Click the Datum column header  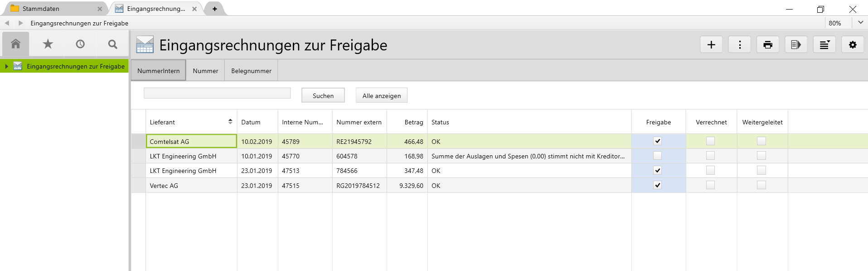point(257,122)
